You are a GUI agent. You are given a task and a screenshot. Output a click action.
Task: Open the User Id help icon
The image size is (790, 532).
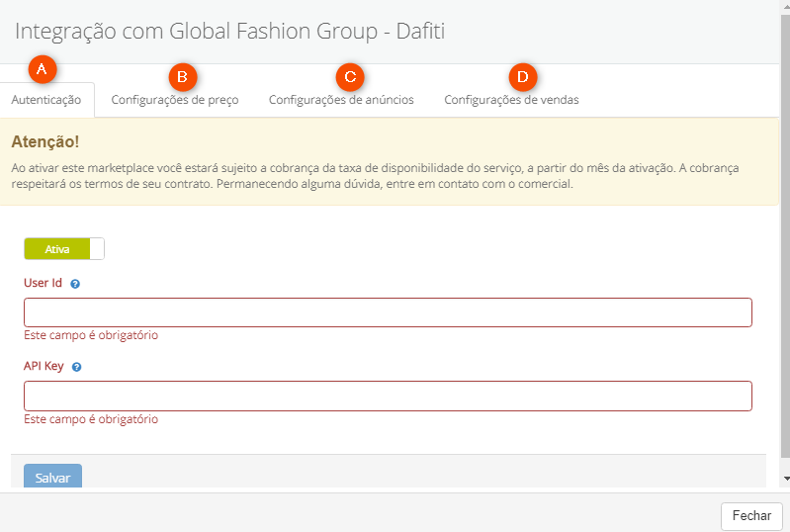click(75, 284)
